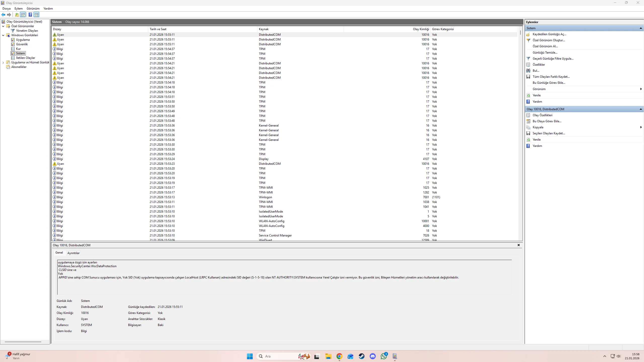Click the Yenile refresh icon under Sistem

point(528,95)
